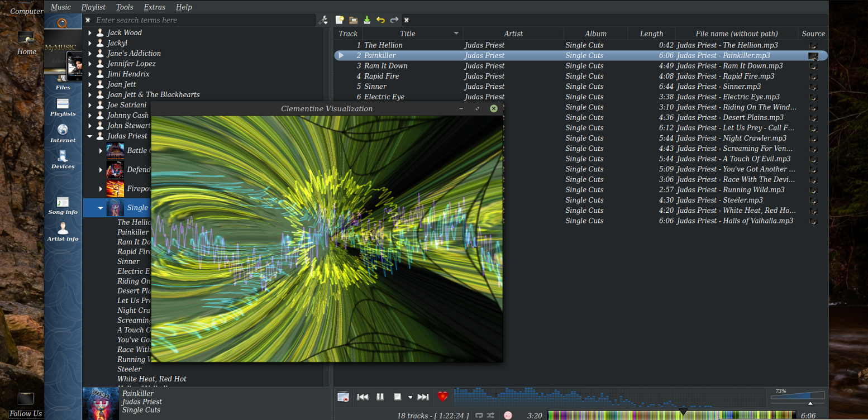The image size is (868, 420).
Task: Click source icon for The Hellion row
Action: [813, 45]
